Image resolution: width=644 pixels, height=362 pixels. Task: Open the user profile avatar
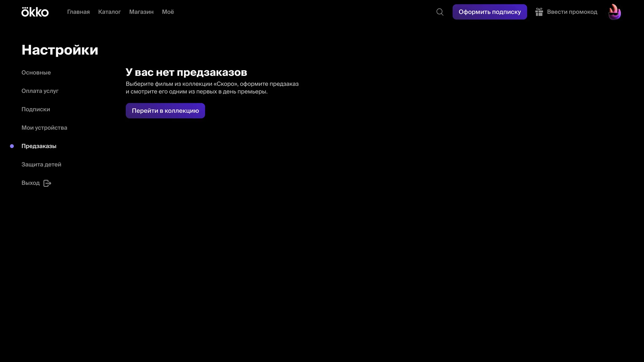[614, 12]
